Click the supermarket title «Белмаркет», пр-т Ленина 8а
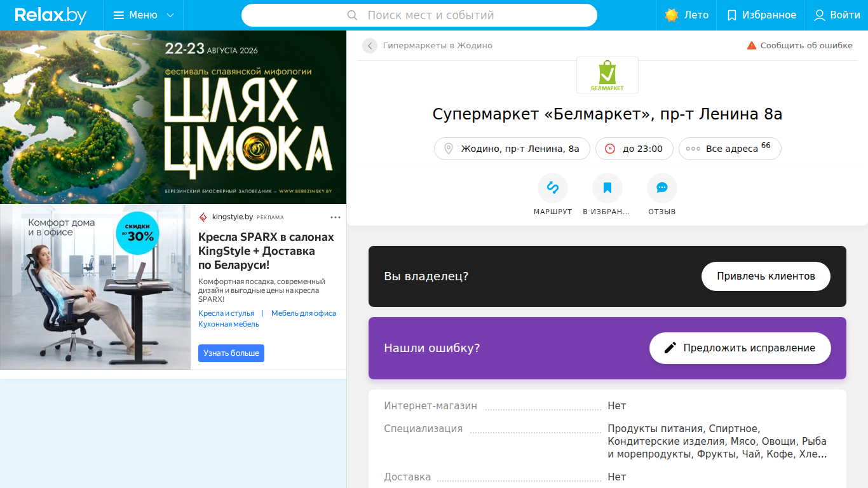Viewport: 868px width, 488px height. (607, 114)
